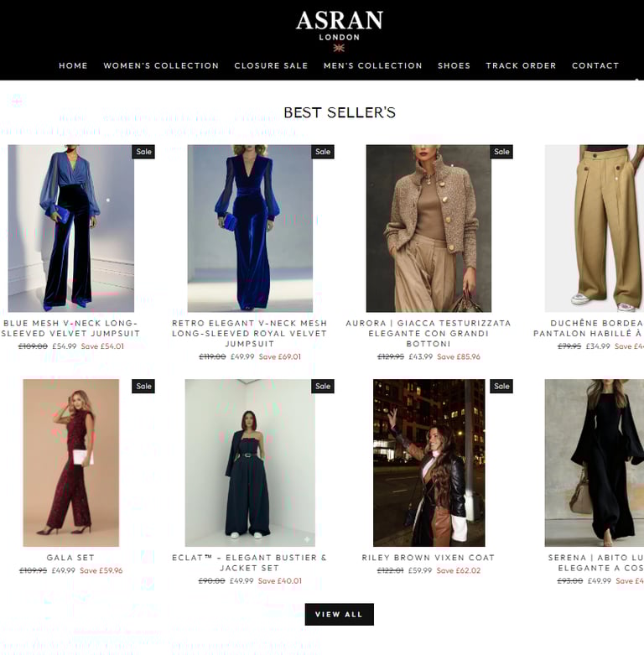Click the Gala Set title link
This screenshot has height=655, width=644.
point(70,558)
